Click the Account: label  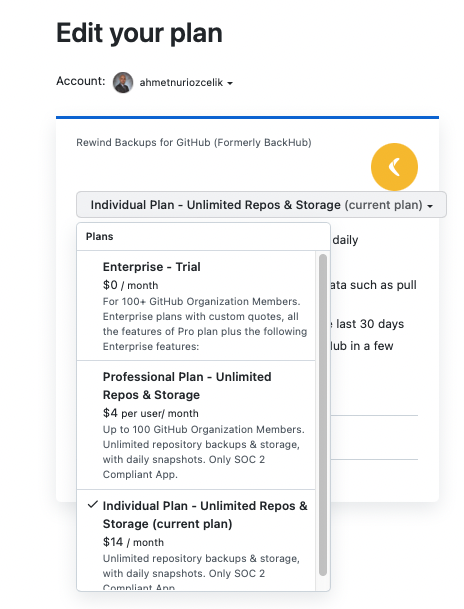(81, 81)
